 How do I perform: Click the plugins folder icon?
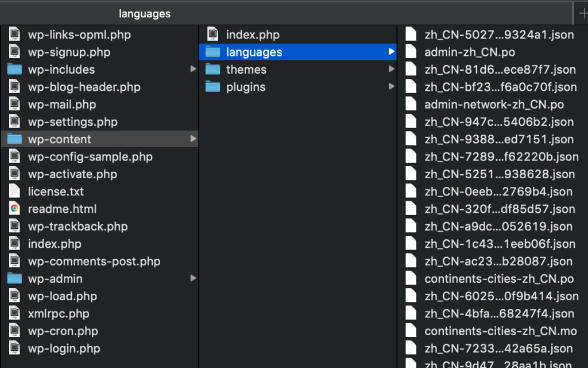tap(212, 87)
